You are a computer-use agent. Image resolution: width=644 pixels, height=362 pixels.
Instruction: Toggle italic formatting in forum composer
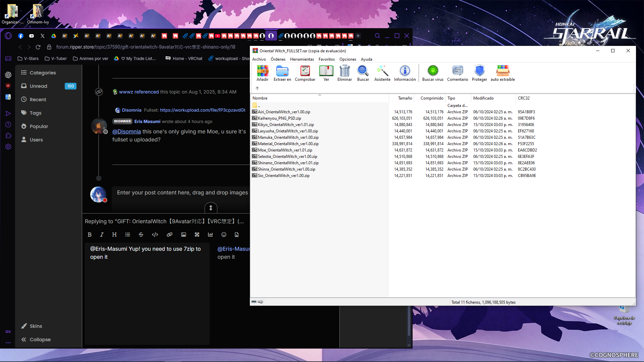[102, 235]
